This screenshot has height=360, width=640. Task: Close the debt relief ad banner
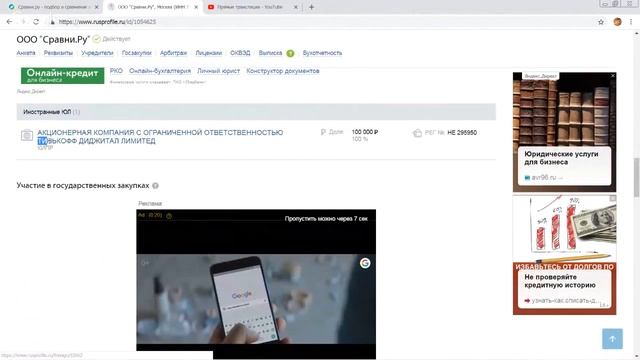[x=613, y=198]
